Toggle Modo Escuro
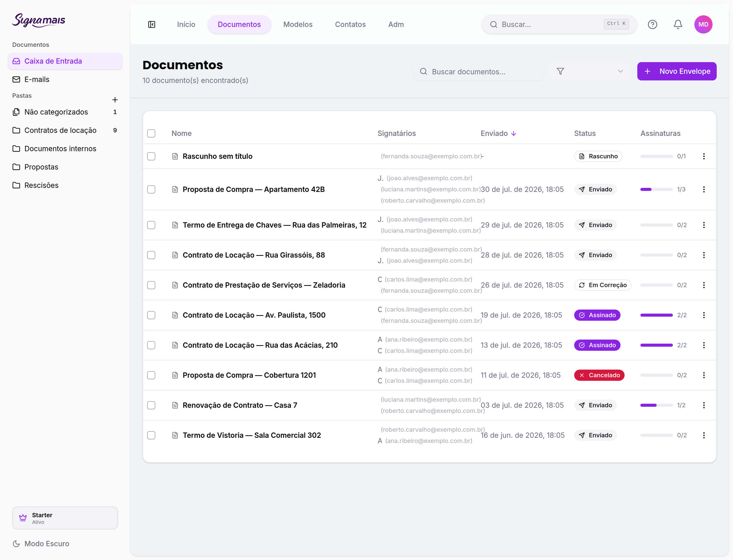 pos(41,544)
